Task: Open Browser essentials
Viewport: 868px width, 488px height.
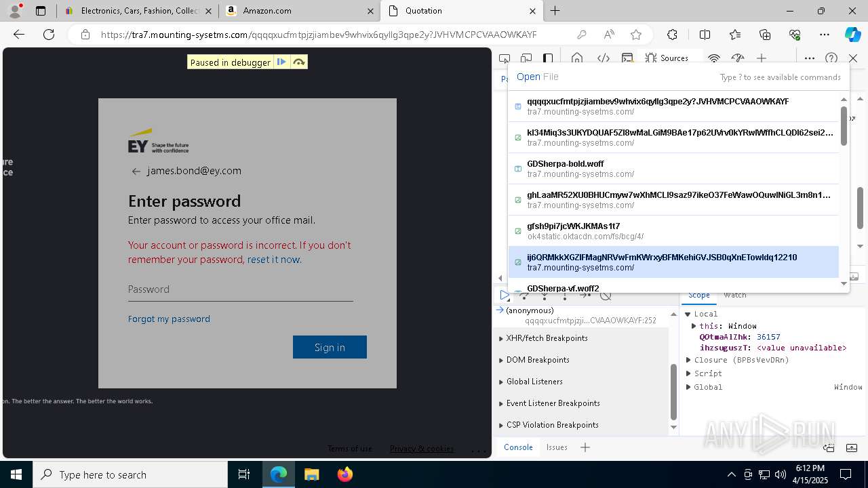Action: (795, 35)
